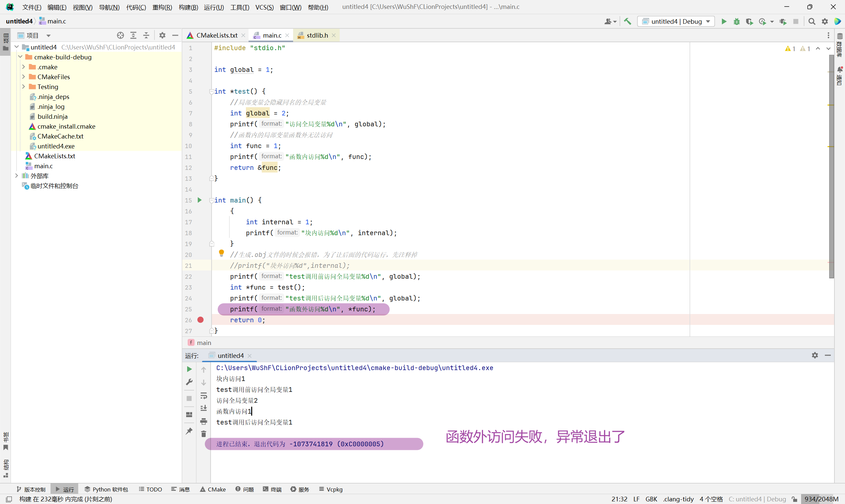The width and height of the screenshot is (845, 504).
Task: Open CMake tool window
Action: point(213,489)
